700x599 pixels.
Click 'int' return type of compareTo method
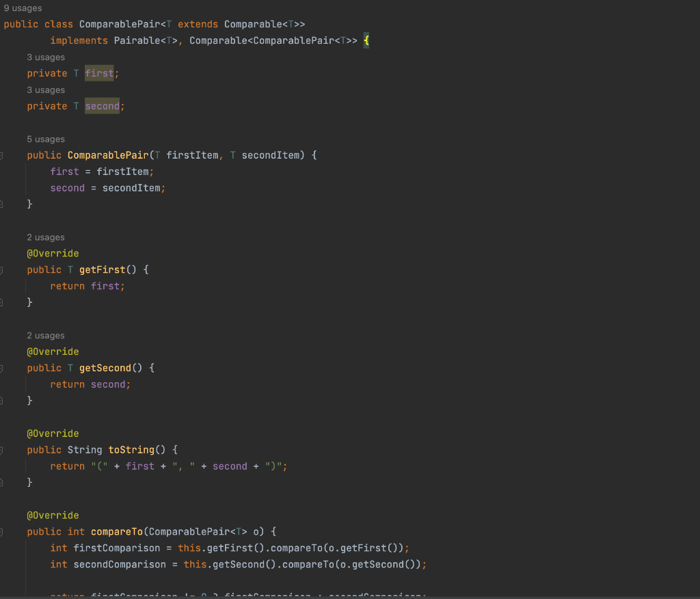click(76, 531)
